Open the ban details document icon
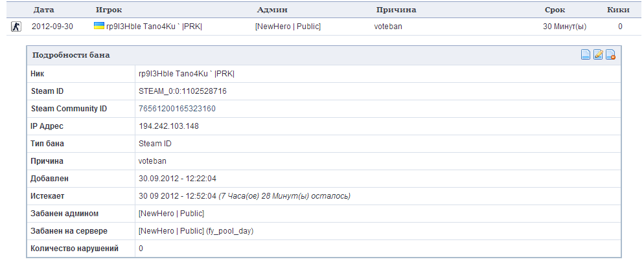 coord(586,54)
